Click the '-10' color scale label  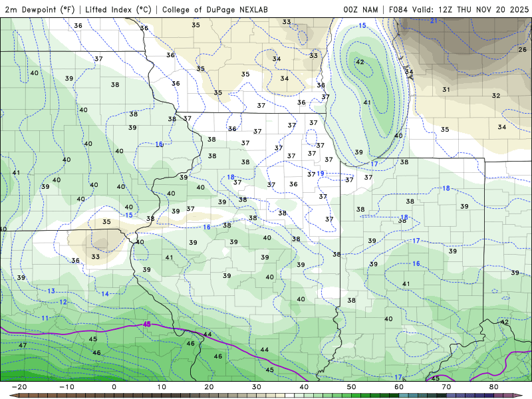66,387
